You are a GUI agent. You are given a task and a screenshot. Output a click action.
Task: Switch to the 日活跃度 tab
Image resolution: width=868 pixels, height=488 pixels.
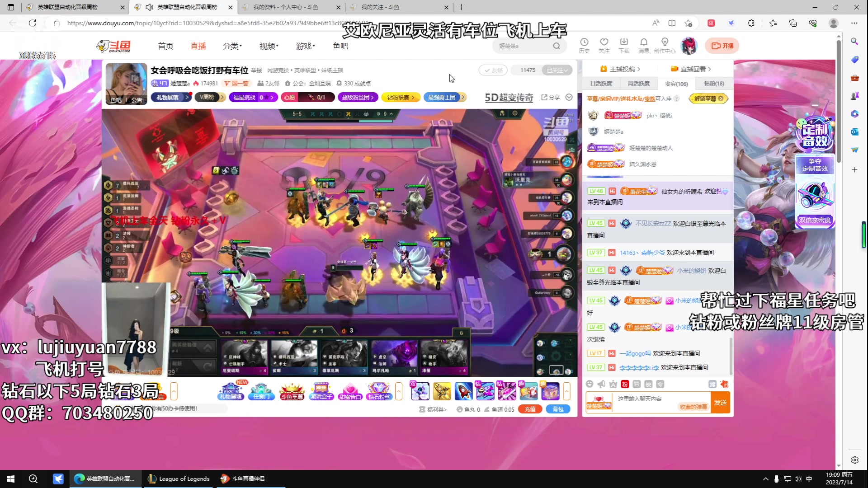601,84
